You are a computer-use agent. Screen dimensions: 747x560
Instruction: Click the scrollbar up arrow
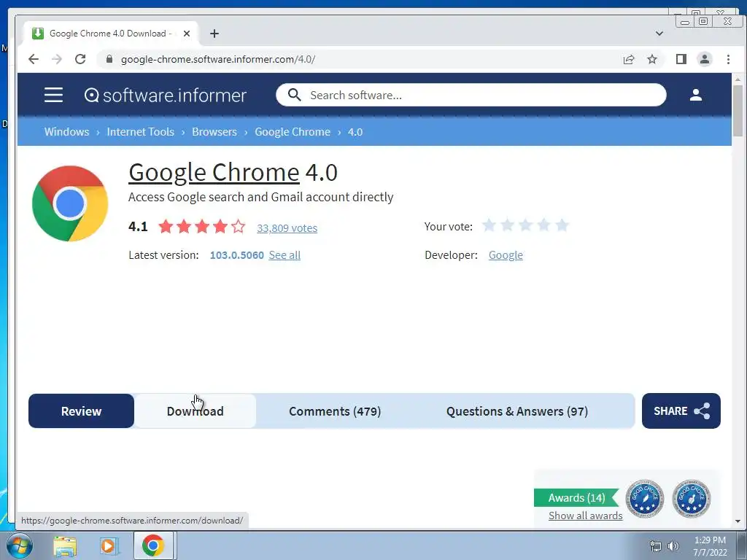point(738,79)
